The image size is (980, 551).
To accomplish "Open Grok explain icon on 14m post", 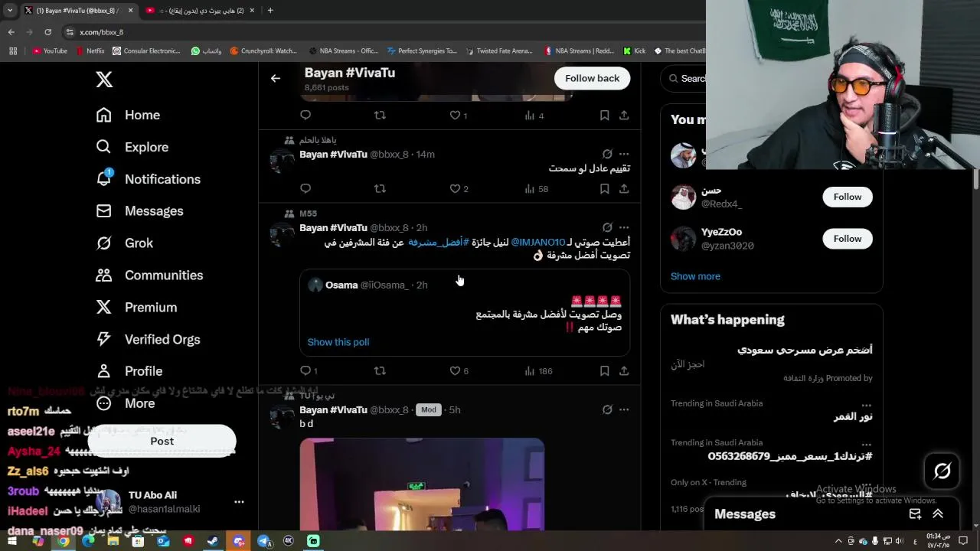I will click(x=607, y=154).
